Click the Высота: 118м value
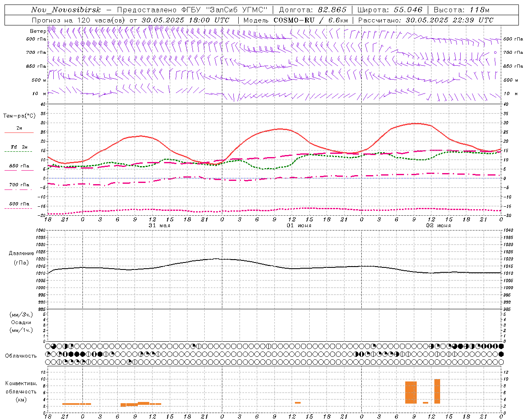The image size is (525, 420). 461,10
